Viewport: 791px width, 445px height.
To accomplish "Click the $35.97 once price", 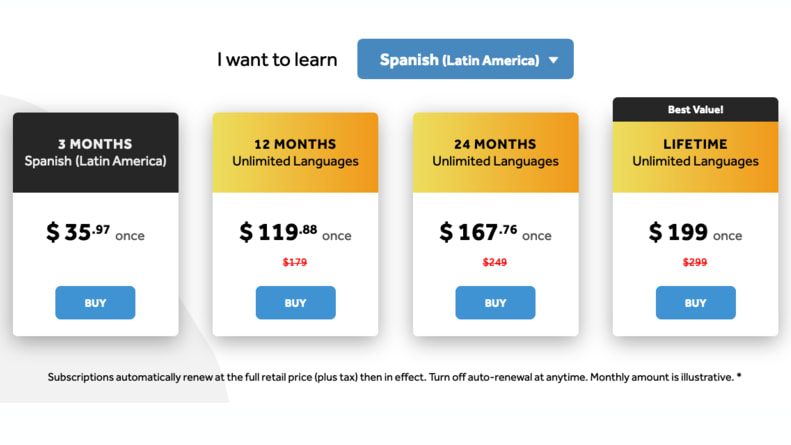I will click(x=95, y=233).
